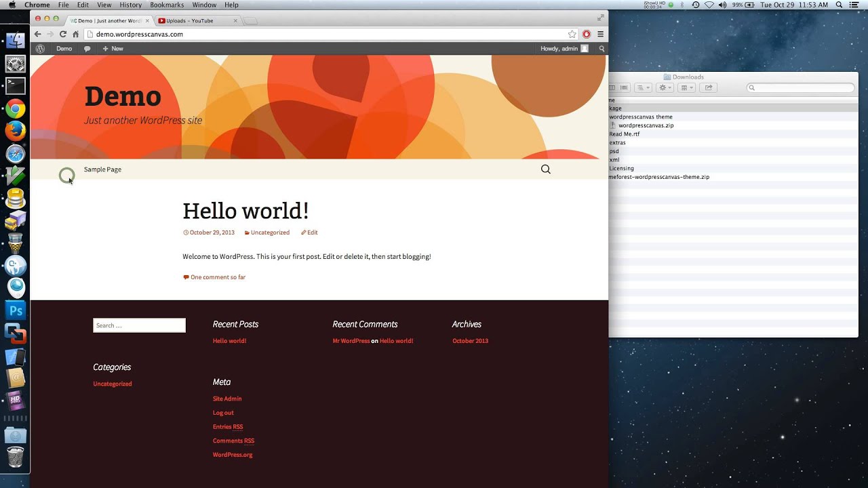The width and height of the screenshot is (868, 488).
Task: Open the Apple menu
Action: tap(12, 5)
